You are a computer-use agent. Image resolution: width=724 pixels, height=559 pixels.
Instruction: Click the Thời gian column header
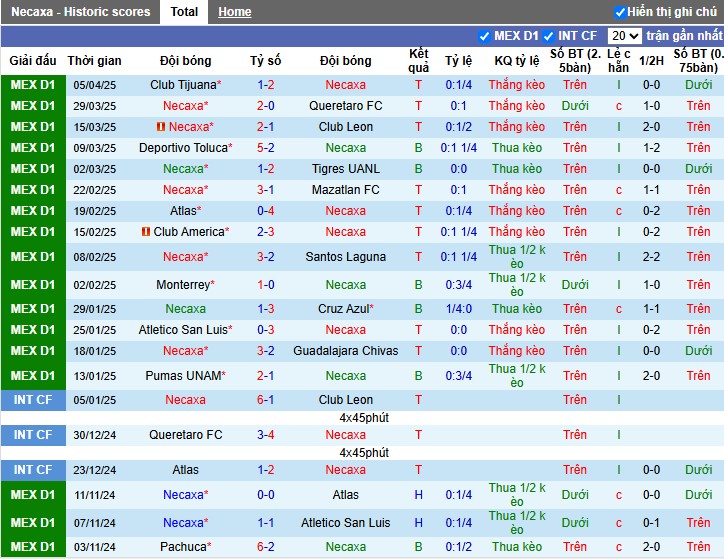click(94, 60)
